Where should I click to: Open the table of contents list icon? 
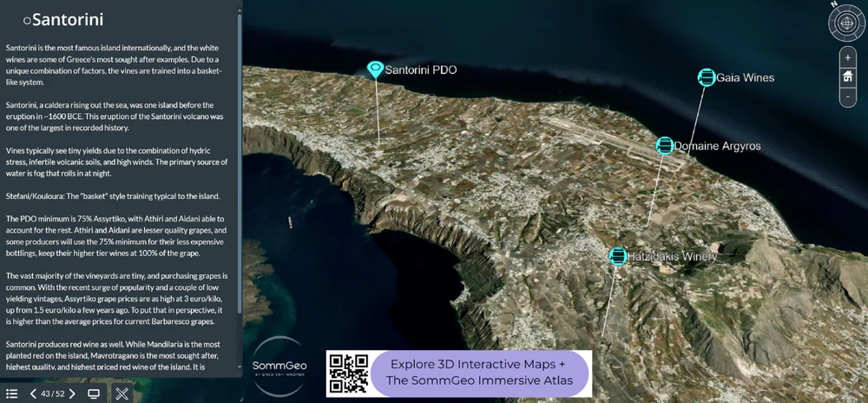click(11, 393)
